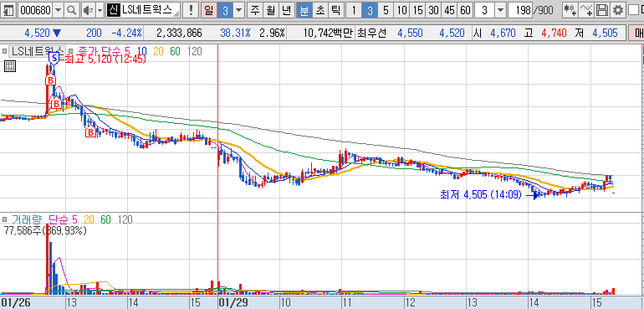Click the current price 4,520 value
Screen dimensions: 644x309
[x=37, y=33]
